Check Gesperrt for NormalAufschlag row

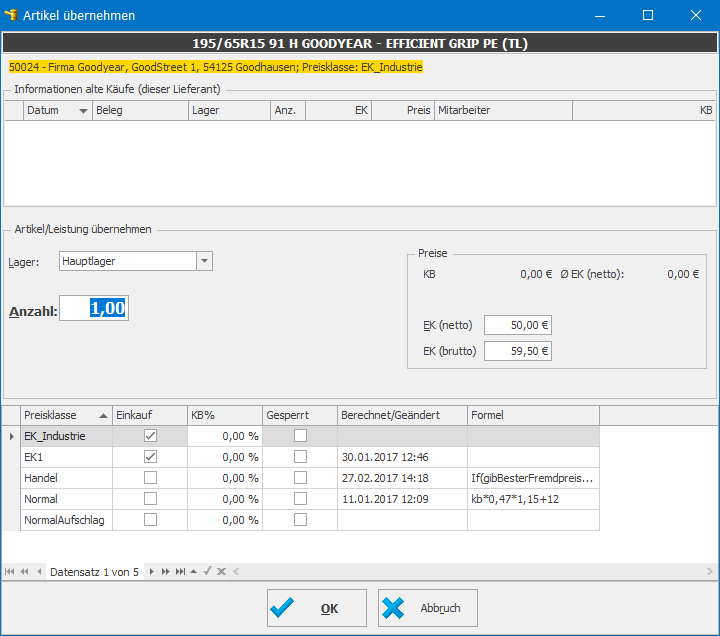tap(300, 520)
